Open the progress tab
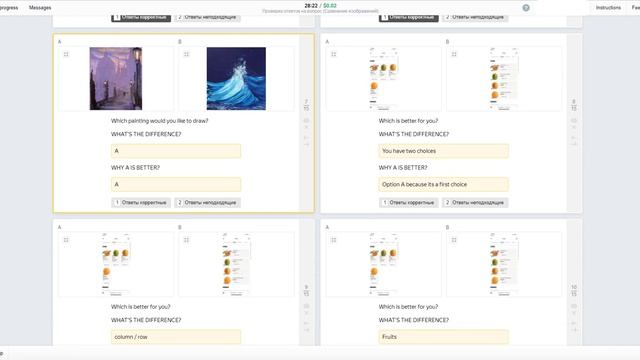640x360 pixels. coord(9,8)
